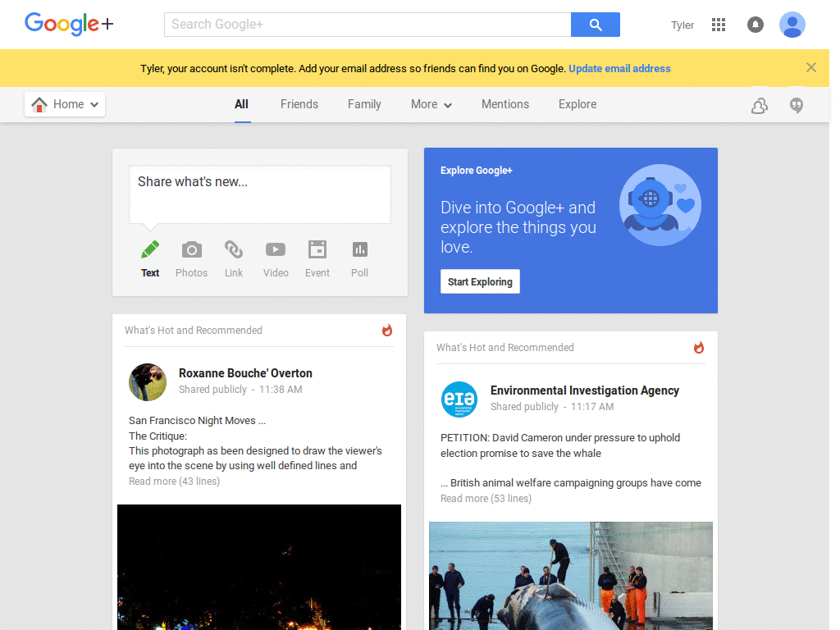Select the Text pencil icon

tap(150, 249)
